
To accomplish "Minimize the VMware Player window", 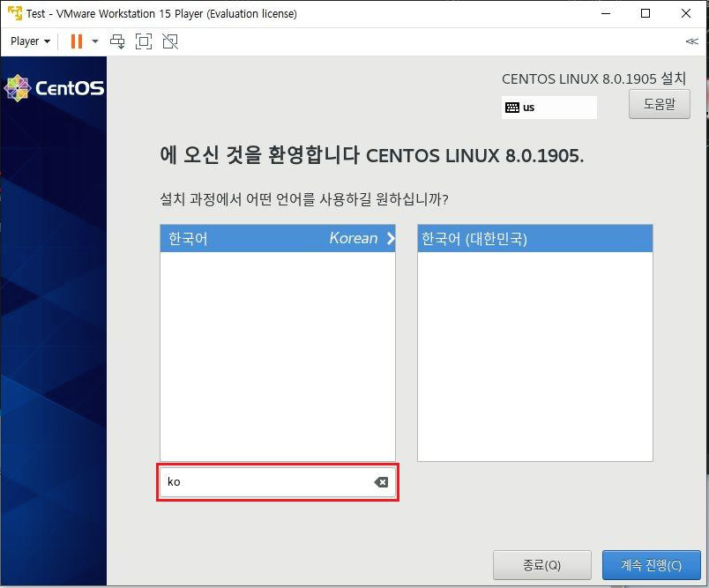I will (606, 13).
